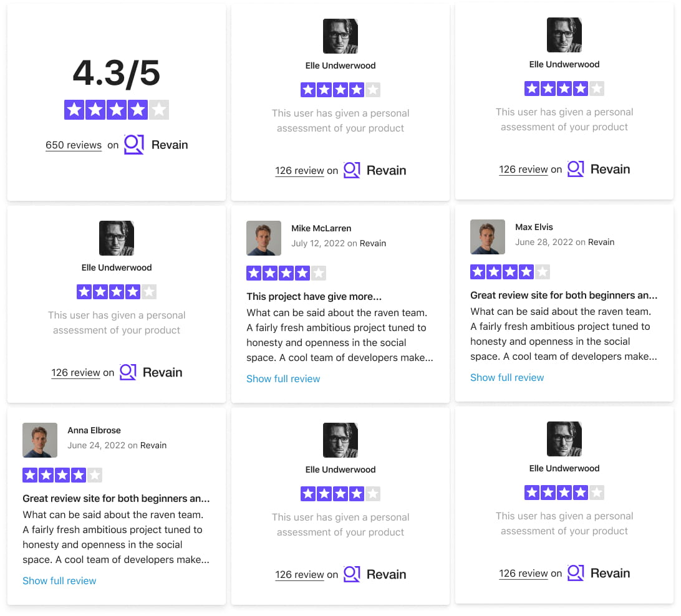
Task: Click the star rating in Max Elvis's review
Action: click(510, 272)
